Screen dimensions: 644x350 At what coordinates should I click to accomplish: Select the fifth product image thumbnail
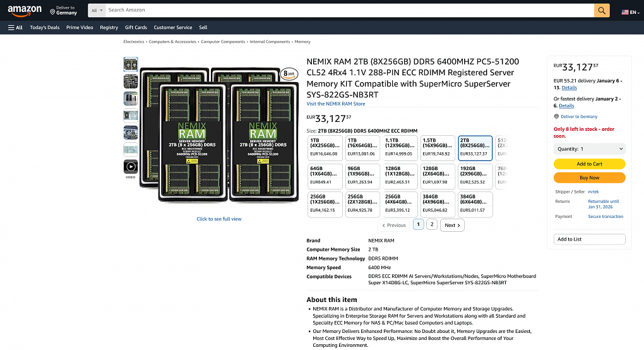coord(131,133)
